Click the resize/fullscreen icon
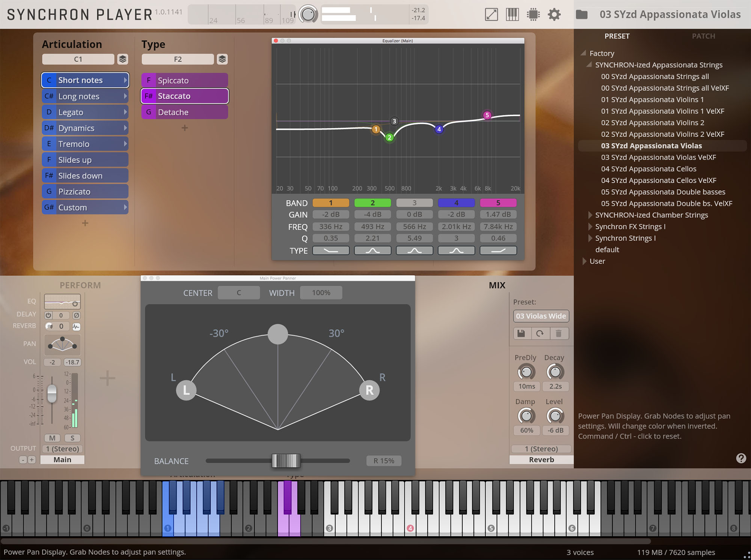Image resolution: width=751 pixels, height=560 pixels. pos(491,14)
